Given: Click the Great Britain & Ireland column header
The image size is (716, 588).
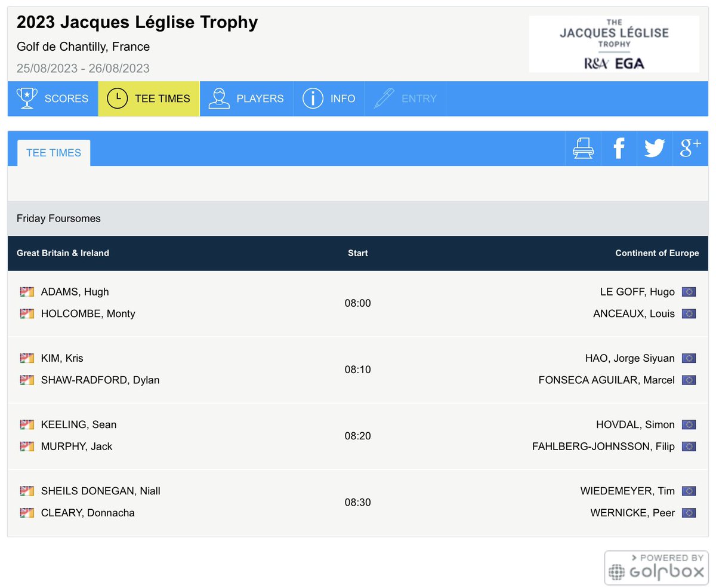Looking at the screenshot, I should [63, 253].
